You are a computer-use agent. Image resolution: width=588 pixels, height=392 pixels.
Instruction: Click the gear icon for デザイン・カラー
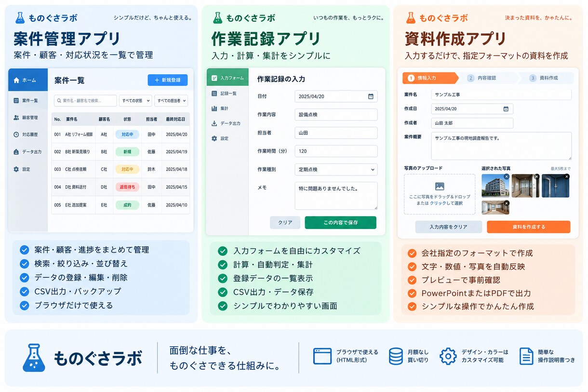pos(448,356)
